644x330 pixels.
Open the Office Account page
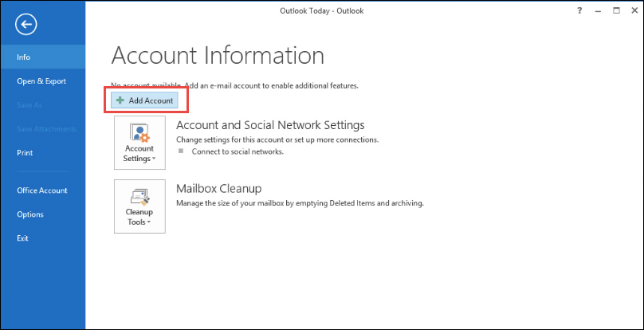(43, 191)
